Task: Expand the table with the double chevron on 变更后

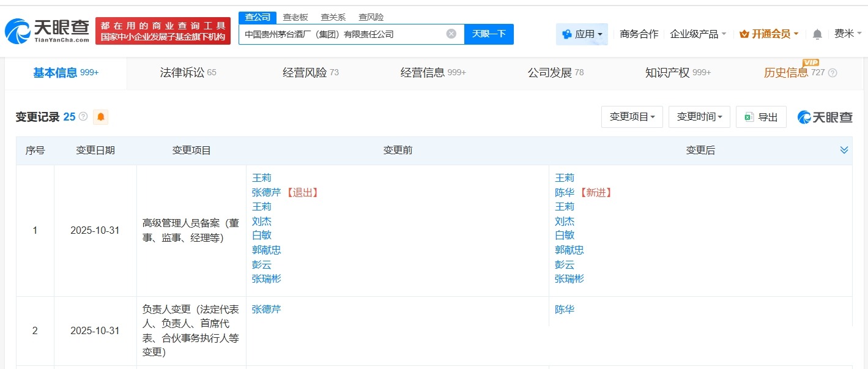Action: point(844,149)
